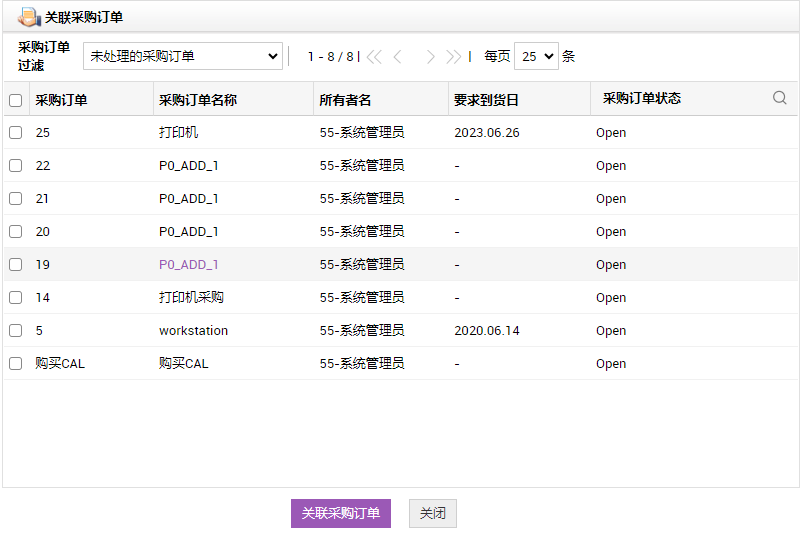Click the search magnifier icon in table header
This screenshot has height=539, width=800.
click(780, 98)
